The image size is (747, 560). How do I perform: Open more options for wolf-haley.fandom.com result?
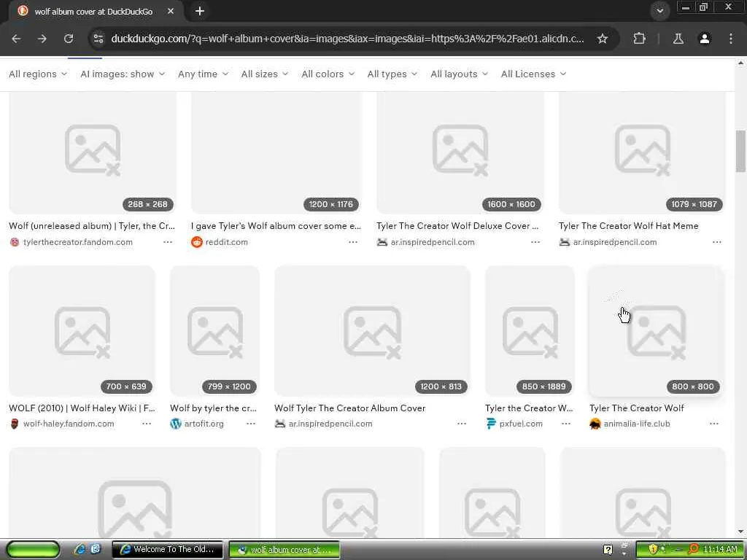coord(147,424)
